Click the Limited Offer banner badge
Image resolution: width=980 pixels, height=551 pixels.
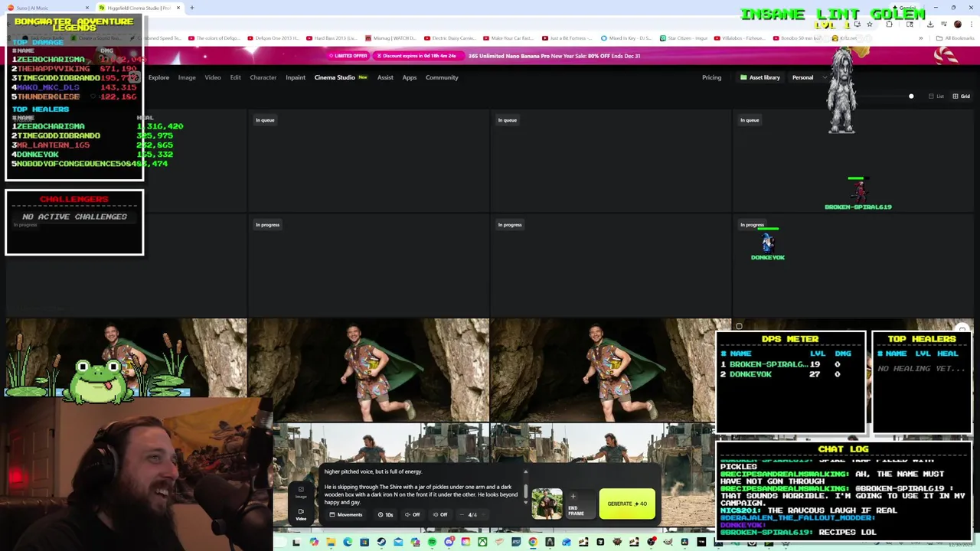pos(348,56)
